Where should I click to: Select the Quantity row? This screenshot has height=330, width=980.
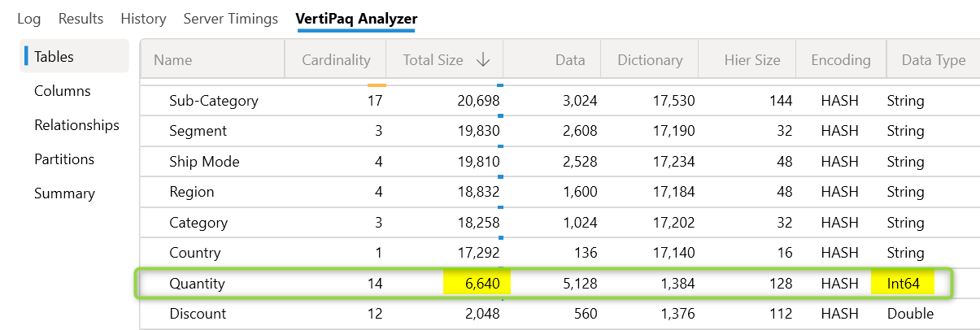pos(197,284)
